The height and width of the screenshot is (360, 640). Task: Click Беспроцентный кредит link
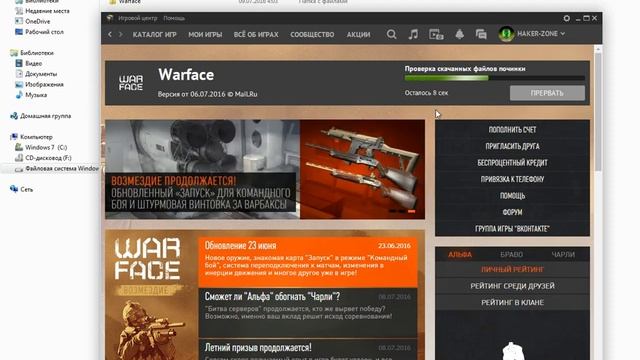pos(512,163)
